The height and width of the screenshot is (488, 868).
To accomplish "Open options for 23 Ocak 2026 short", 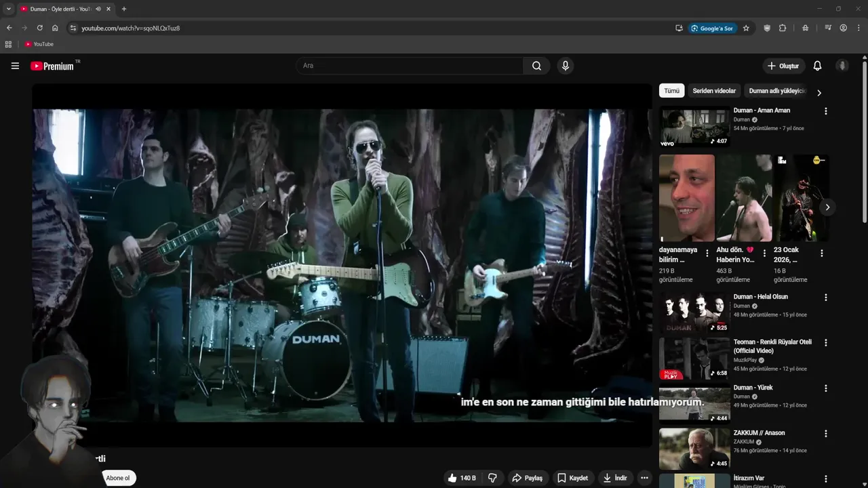I will pyautogui.click(x=821, y=253).
